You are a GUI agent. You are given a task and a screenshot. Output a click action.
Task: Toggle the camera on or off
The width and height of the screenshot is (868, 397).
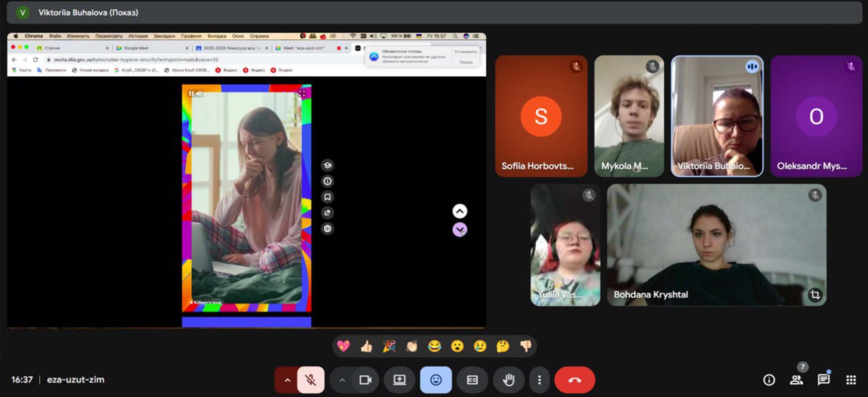coord(365,380)
